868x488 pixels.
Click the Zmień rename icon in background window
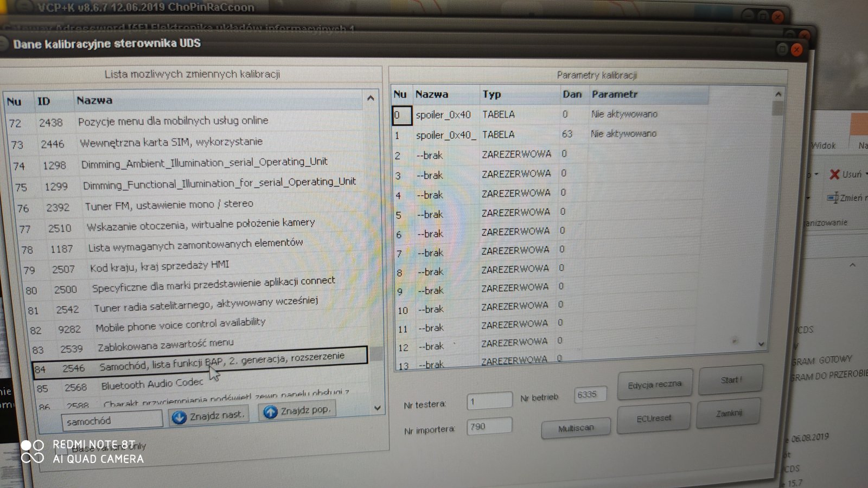coord(832,198)
